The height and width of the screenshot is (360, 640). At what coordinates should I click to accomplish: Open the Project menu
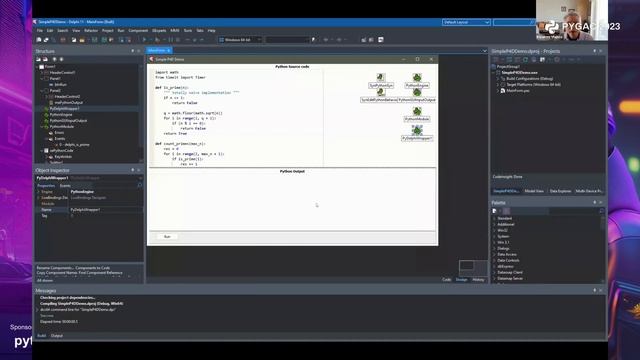pos(108,31)
